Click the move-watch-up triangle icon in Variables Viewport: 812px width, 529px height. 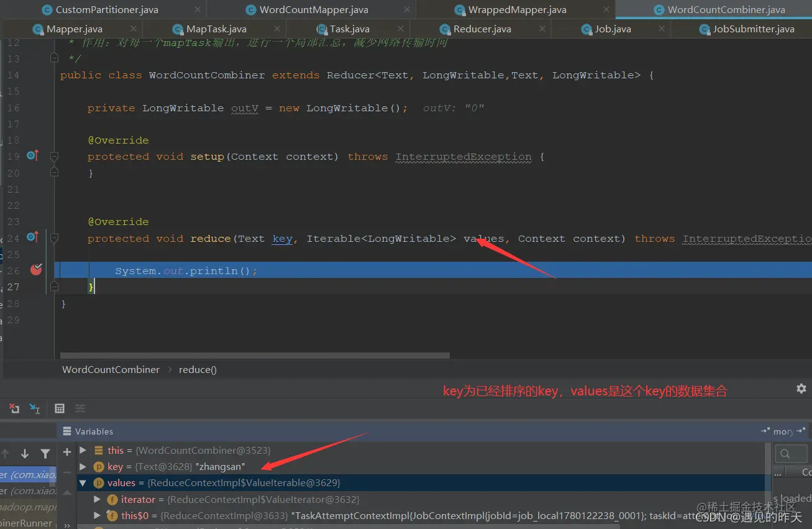[67, 492]
